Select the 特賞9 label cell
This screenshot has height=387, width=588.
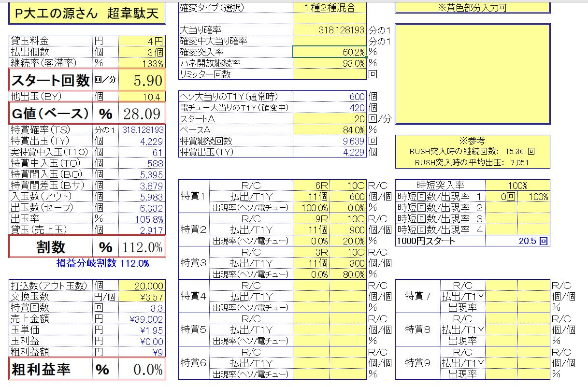click(x=418, y=363)
